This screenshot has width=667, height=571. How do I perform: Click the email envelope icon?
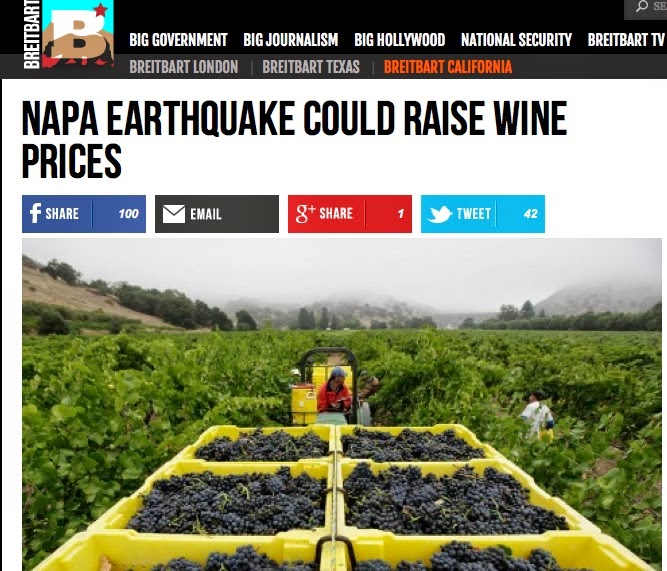click(x=174, y=214)
